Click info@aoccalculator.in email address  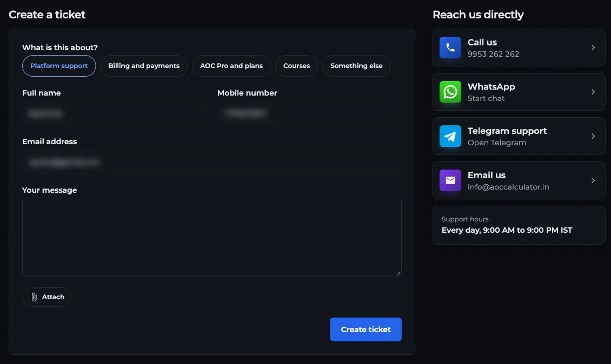click(508, 187)
